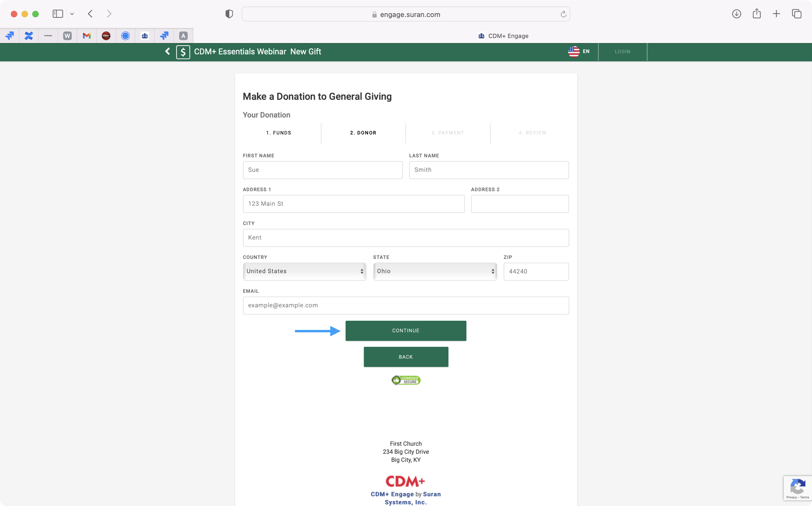The image size is (812, 506).
Task: Click into the Email input field
Action: pyautogui.click(x=406, y=305)
